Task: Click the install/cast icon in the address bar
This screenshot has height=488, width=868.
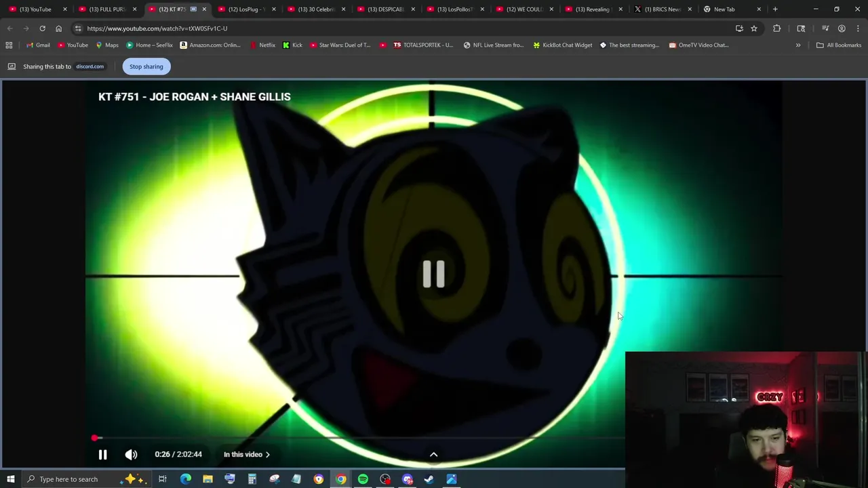Action: (x=739, y=28)
